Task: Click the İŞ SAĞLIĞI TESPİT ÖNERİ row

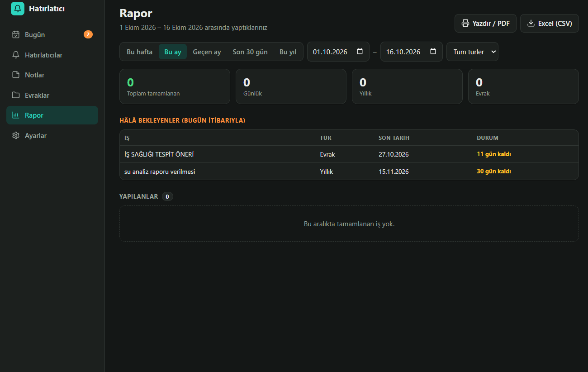Action: tap(349, 154)
